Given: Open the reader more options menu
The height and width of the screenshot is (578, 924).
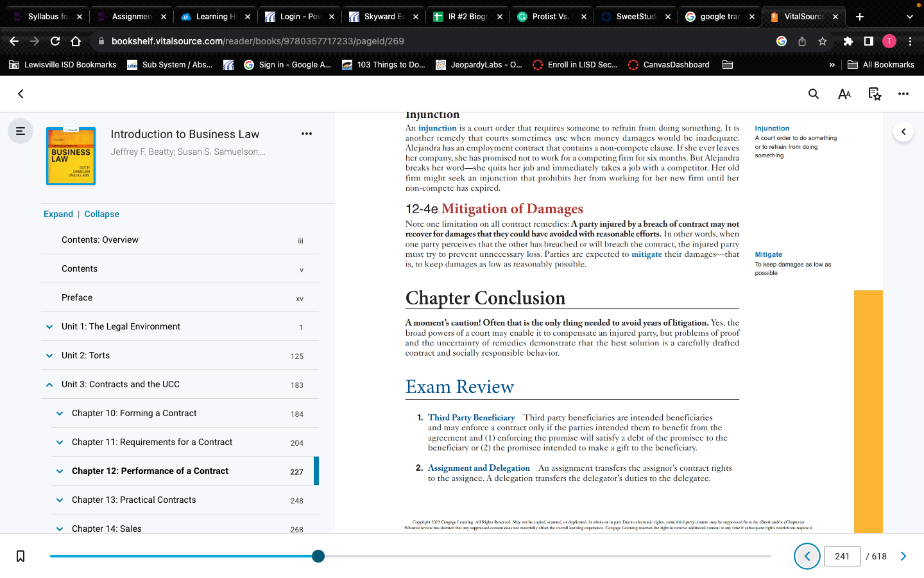Looking at the screenshot, I should [x=903, y=94].
